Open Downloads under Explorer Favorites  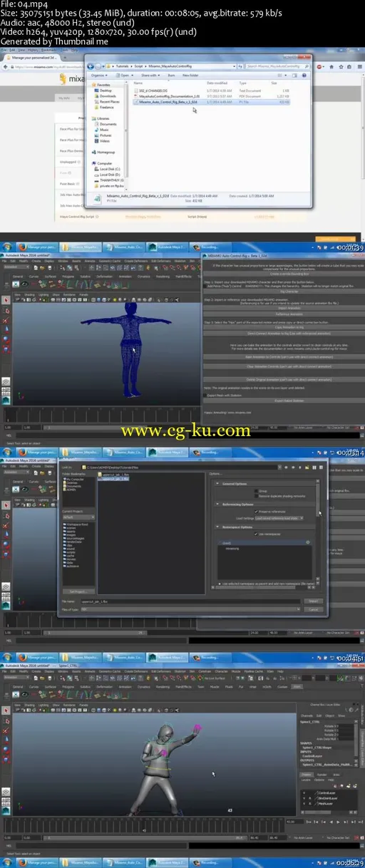[x=108, y=95]
